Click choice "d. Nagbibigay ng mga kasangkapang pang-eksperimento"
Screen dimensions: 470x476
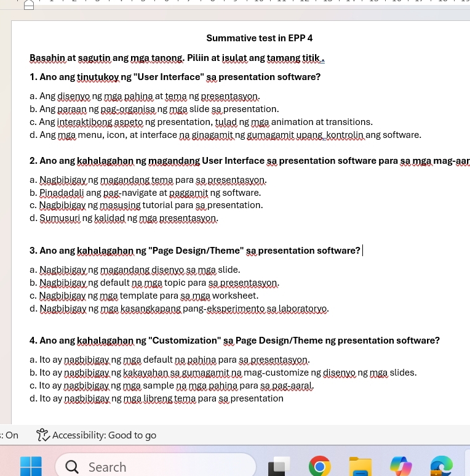click(179, 309)
